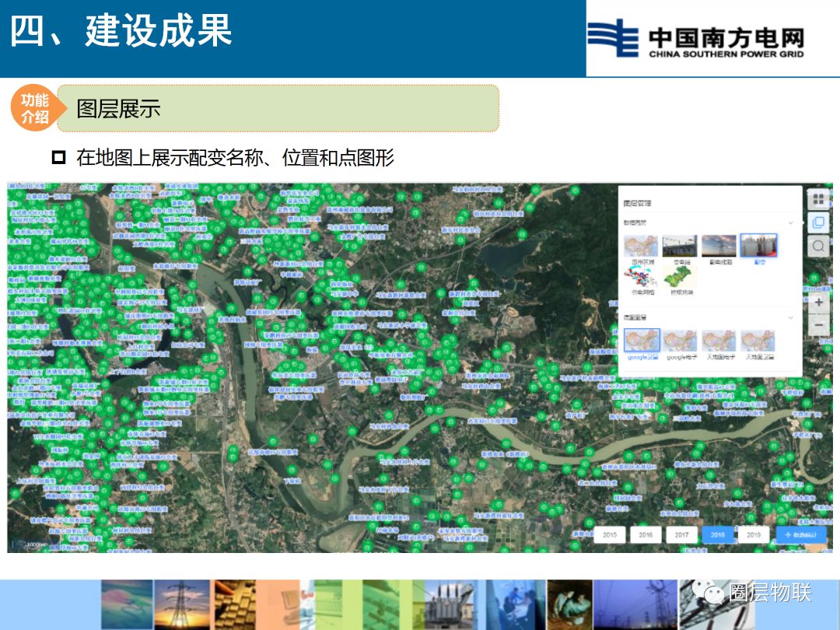
Task: Switch to year 2016
Action: pos(646,534)
